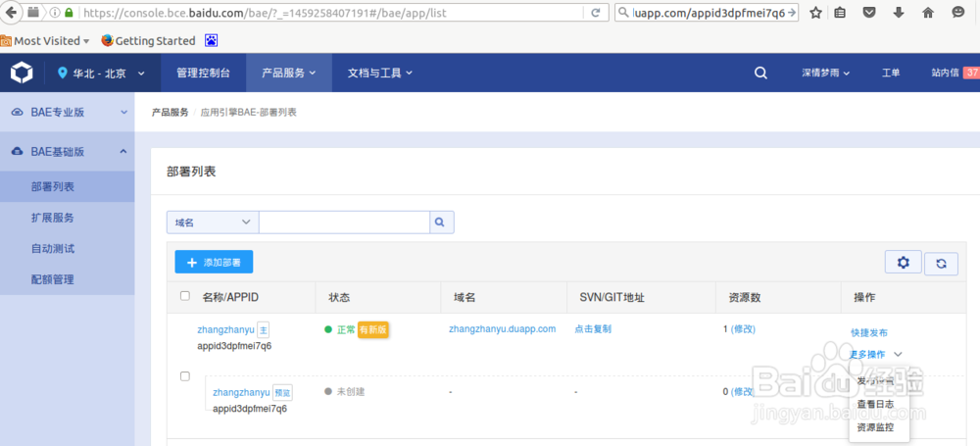
Task: Click 修改 next to resource count 0
Action: (x=743, y=391)
